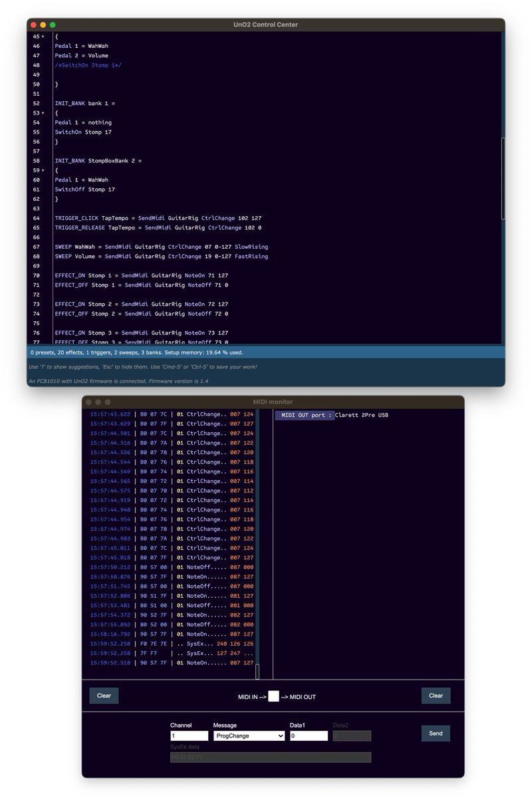The width and height of the screenshot is (532, 798).
Task: Click 'EFFECT_OFF Stomp 1' line
Action: tap(142, 285)
